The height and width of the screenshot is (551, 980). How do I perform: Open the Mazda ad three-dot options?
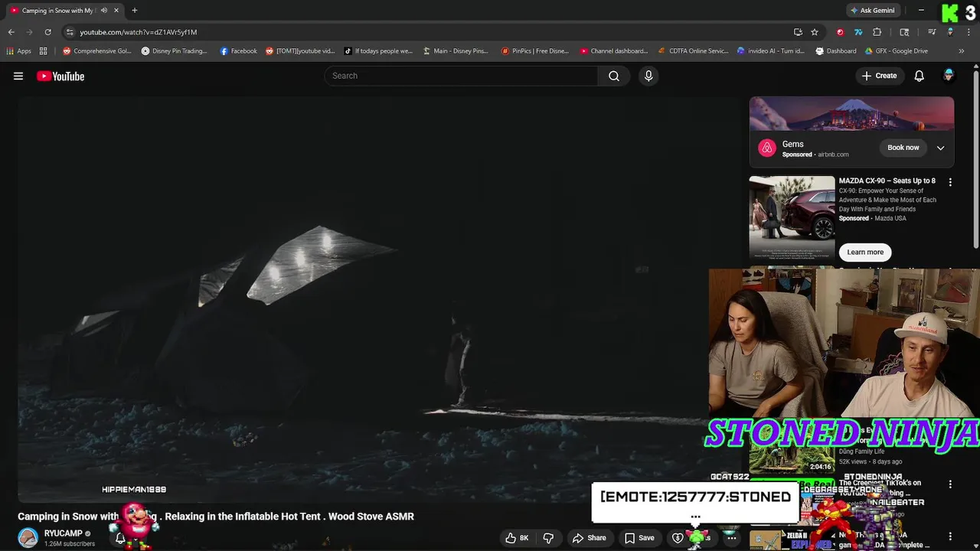(950, 182)
